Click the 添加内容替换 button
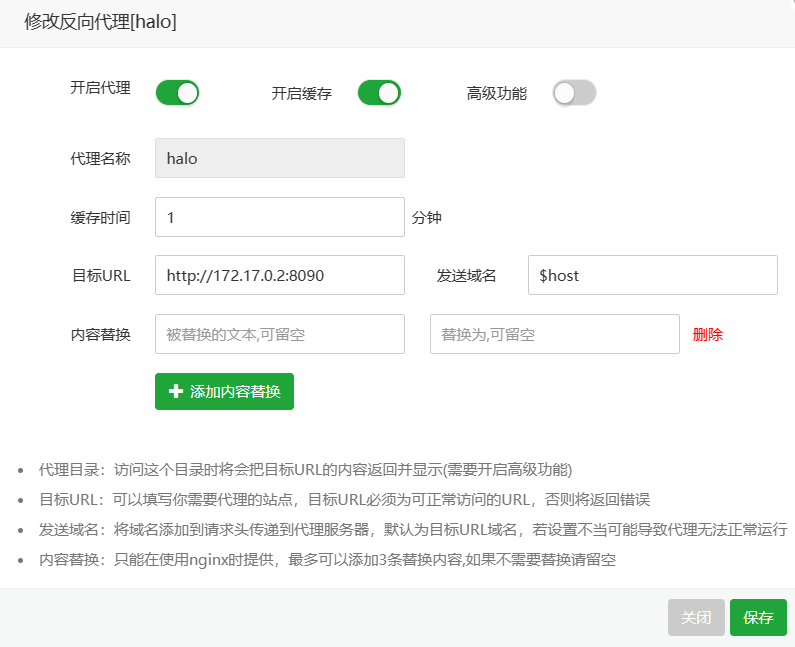 click(225, 391)
